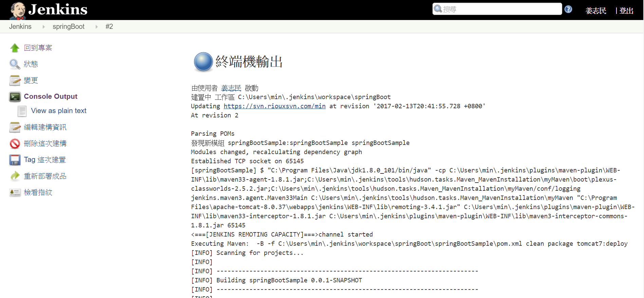Open 檢看指紋 in the sidebar
This screenshot has width=644, height=298.
click(38, 192)
